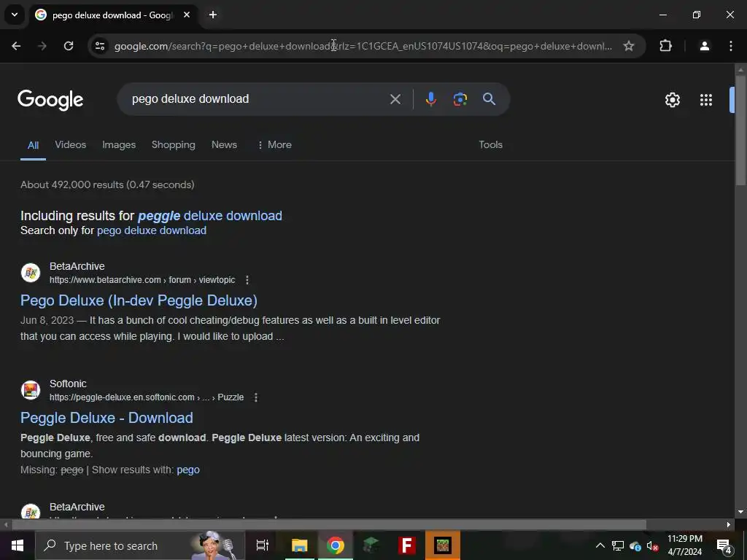Open Pego Deluxe (In-dev Peggle Deluxe) result
This screenshot has height=560, width=747.
(x=139, y=300)
